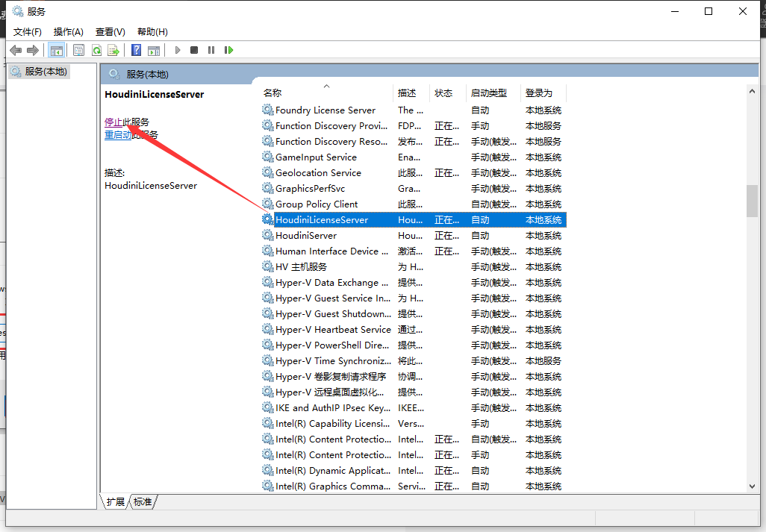Open the 操作(A) menu
Viewport: 766px width, 532px height.
click(69, 31)
